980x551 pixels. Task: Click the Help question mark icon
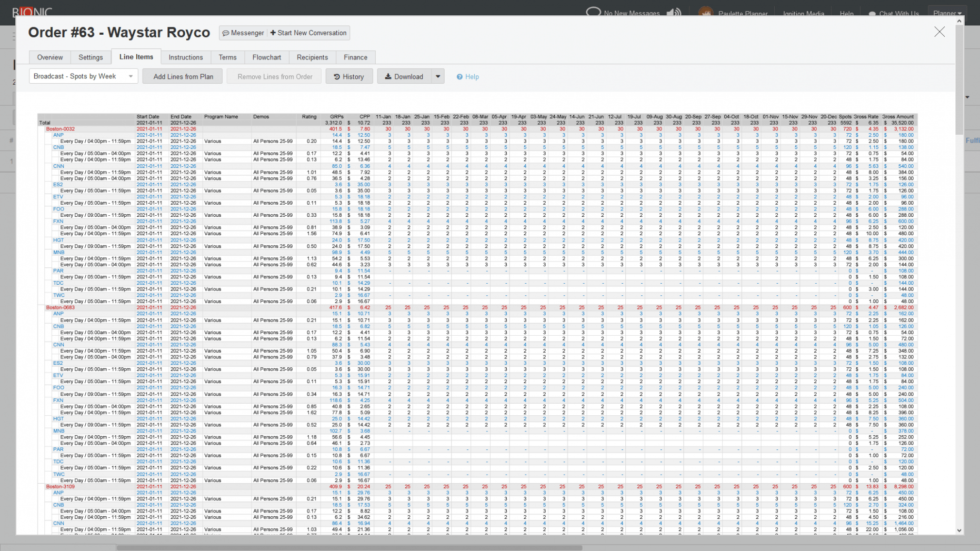coord(459,77)
